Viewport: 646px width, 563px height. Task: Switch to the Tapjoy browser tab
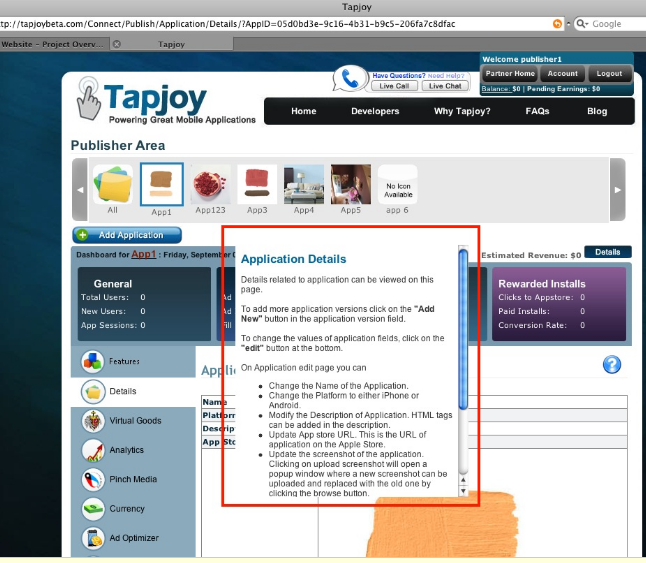[x=171, y=44]
